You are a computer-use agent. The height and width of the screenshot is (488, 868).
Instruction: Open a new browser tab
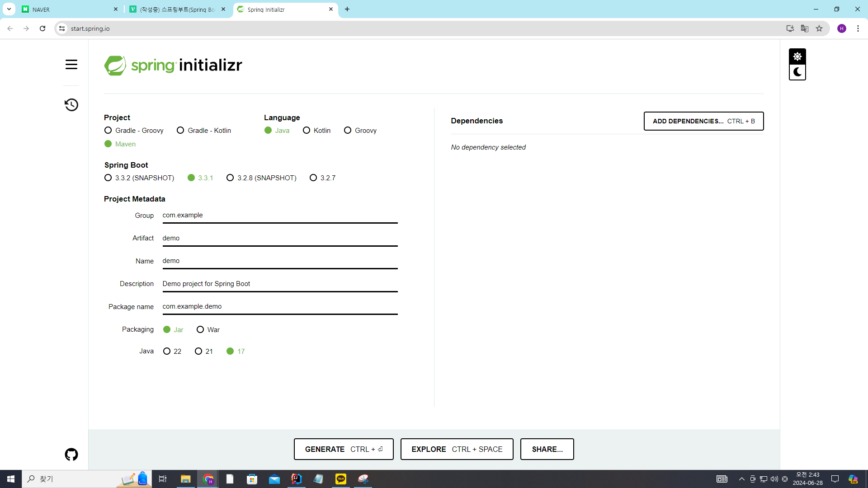point(347,9)
